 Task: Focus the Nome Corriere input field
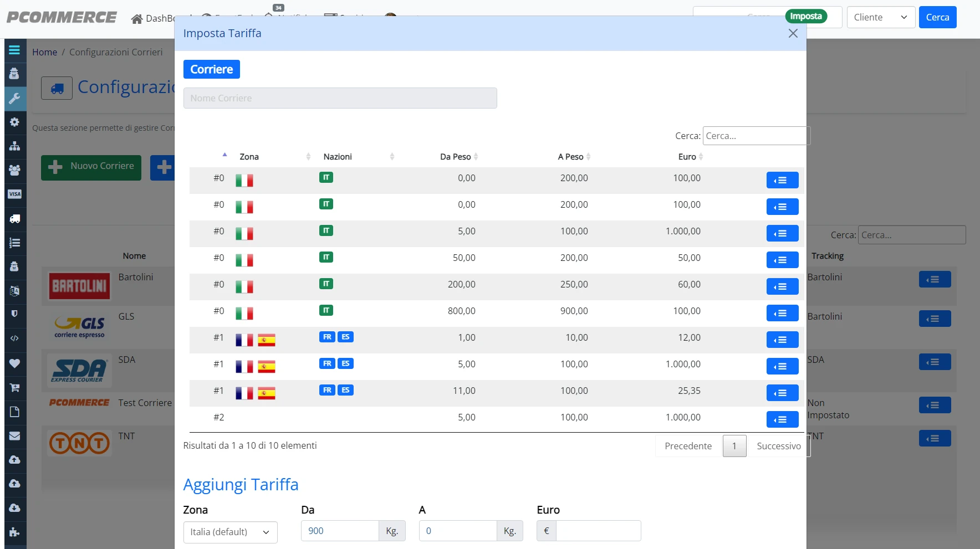(x=340, y=98)
